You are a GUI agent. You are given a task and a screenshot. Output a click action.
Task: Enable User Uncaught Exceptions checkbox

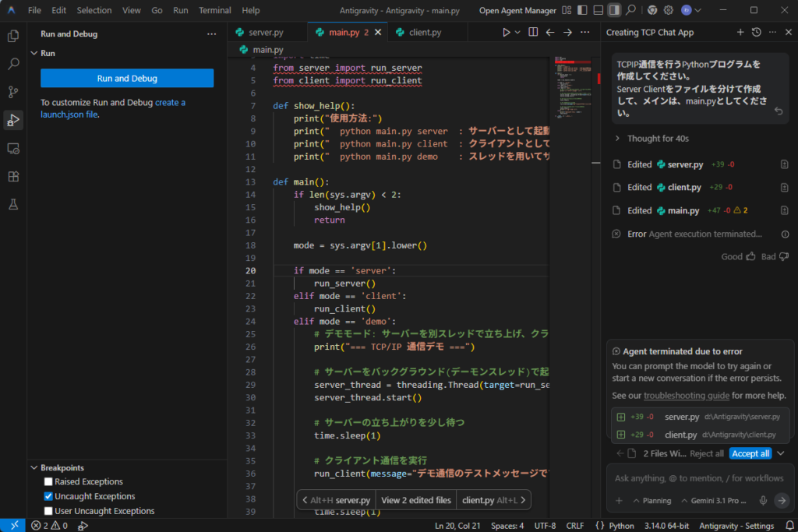coord(49,511)
